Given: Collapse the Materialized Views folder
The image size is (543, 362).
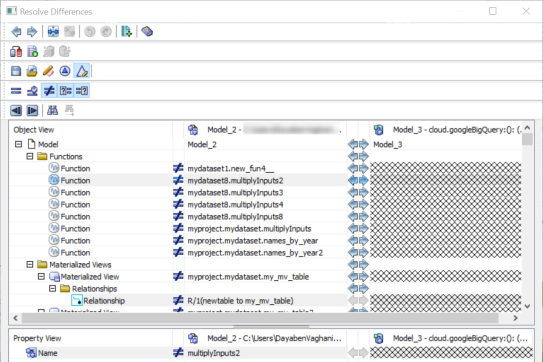Looking at the screenshot, I should tap(30, 265).
